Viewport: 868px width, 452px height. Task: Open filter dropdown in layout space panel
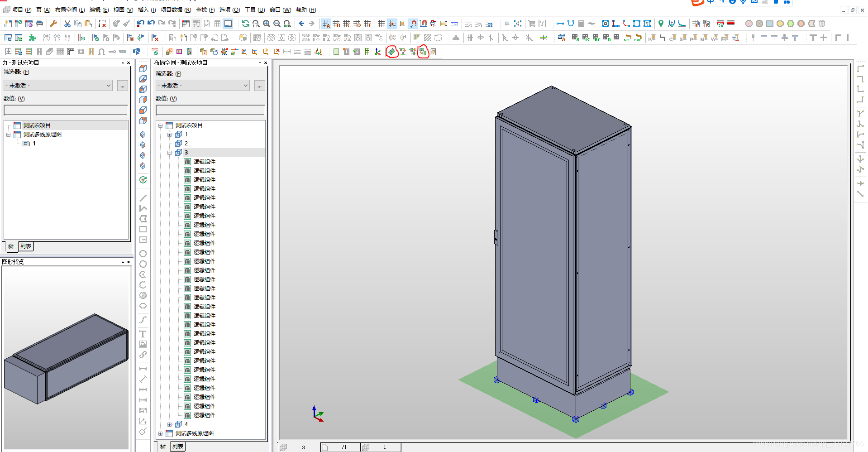tap(202, 86)
